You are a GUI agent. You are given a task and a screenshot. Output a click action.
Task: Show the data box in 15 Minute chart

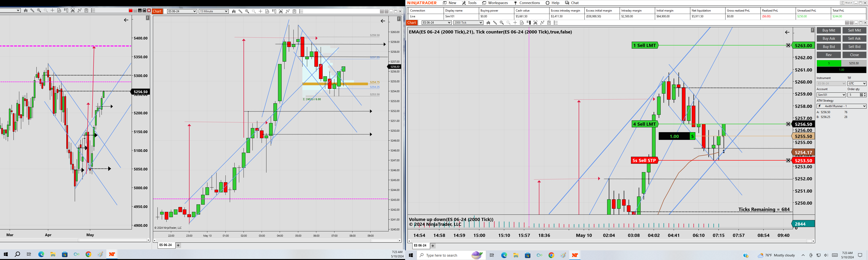tap(267, 11)
